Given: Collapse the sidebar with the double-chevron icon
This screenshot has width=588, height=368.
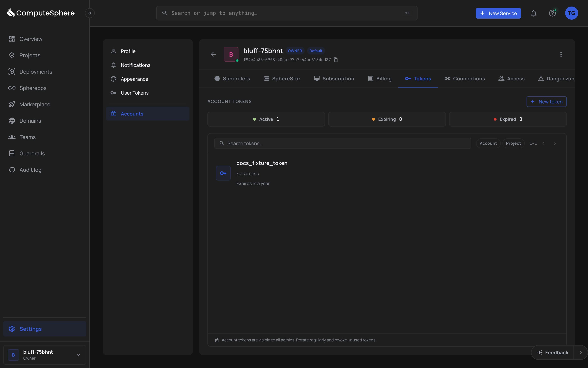Looking at the screenshot, I should coord(90,13).
